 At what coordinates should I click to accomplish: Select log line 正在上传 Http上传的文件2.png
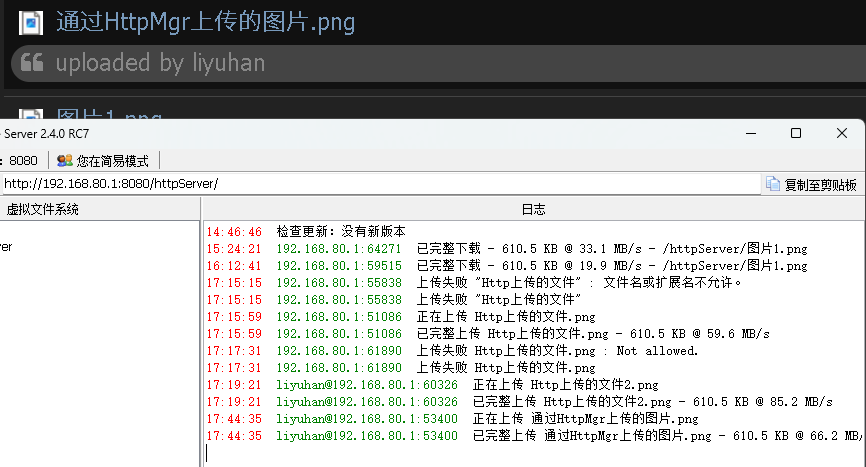(432, 385)
